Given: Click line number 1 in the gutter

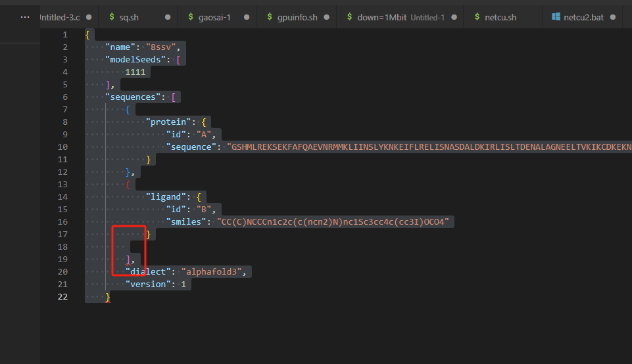Looking at the screenshot, I should (x=65, y=35).
